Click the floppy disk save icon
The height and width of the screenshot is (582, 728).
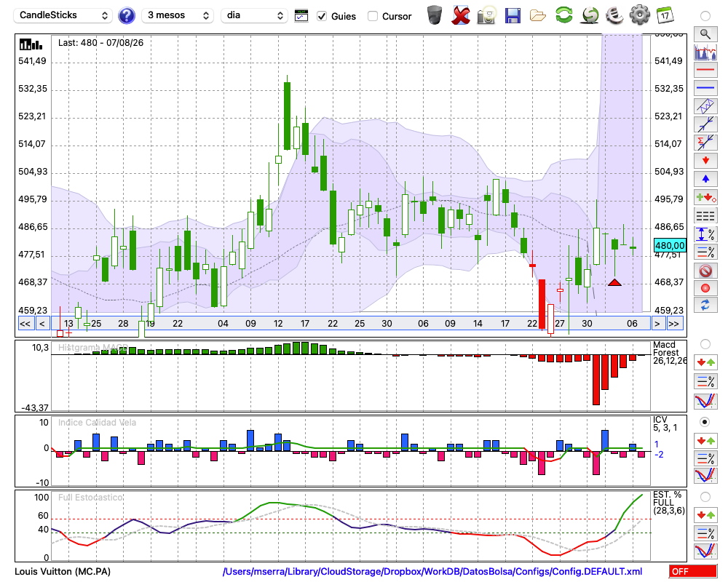(512, 16)
